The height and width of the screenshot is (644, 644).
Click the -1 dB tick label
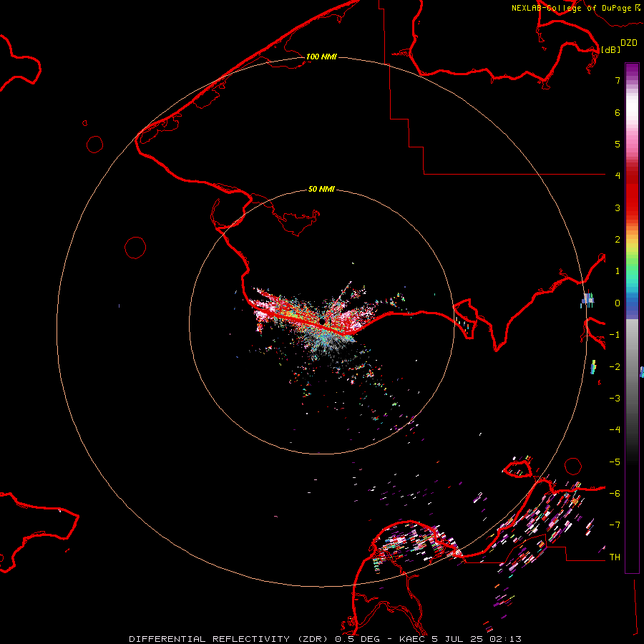click(x=615, y=335)
